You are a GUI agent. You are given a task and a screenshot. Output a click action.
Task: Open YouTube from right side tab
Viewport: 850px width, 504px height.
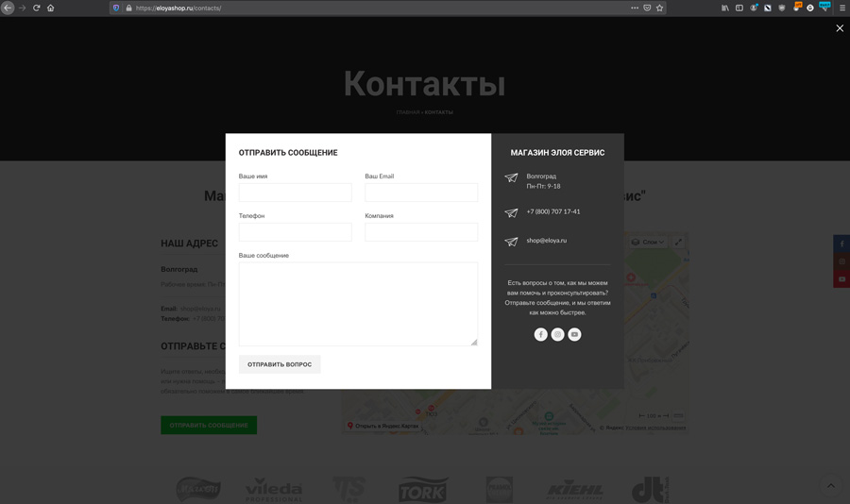coord(841,279)
